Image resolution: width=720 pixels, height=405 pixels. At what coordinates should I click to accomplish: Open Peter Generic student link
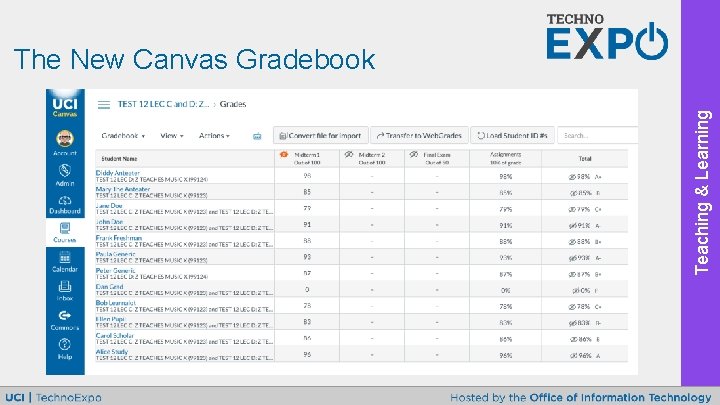(115, 270)
